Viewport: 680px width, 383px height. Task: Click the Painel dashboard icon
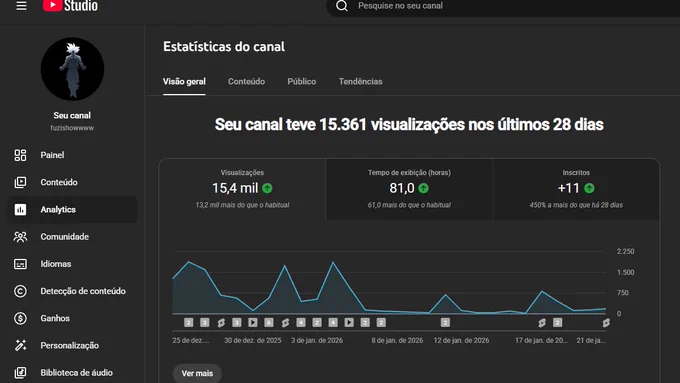tap(20, 155)
